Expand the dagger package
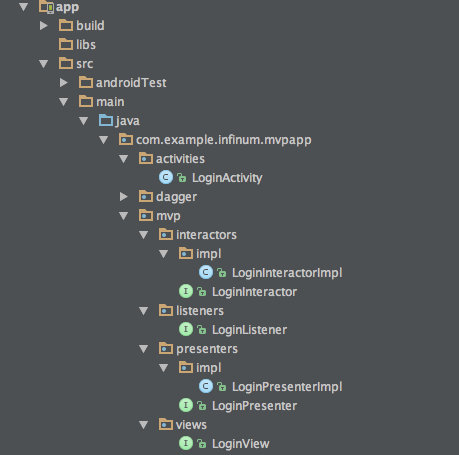 click(x=124, y=196)
